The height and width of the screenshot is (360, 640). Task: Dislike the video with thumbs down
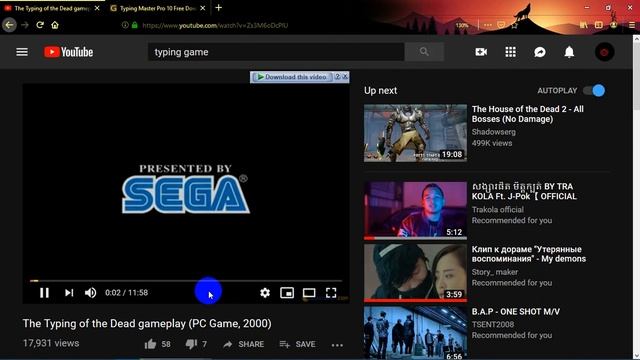[191, 344]
